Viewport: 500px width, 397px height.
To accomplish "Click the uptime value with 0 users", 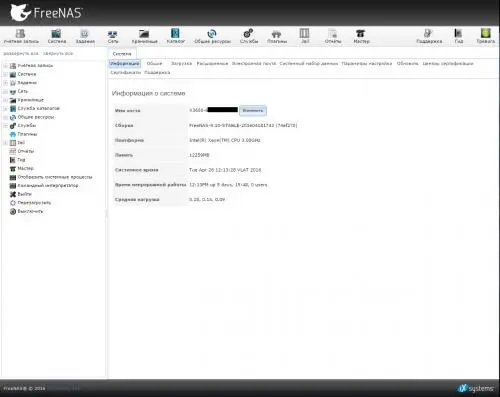I will pos(228,185).
